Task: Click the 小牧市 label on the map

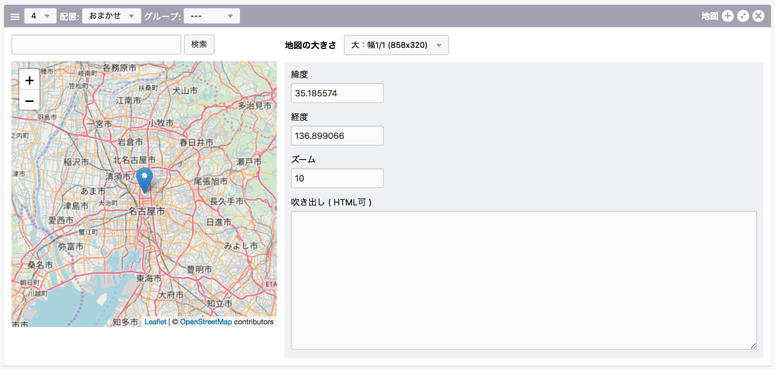Action: (162, 122)
